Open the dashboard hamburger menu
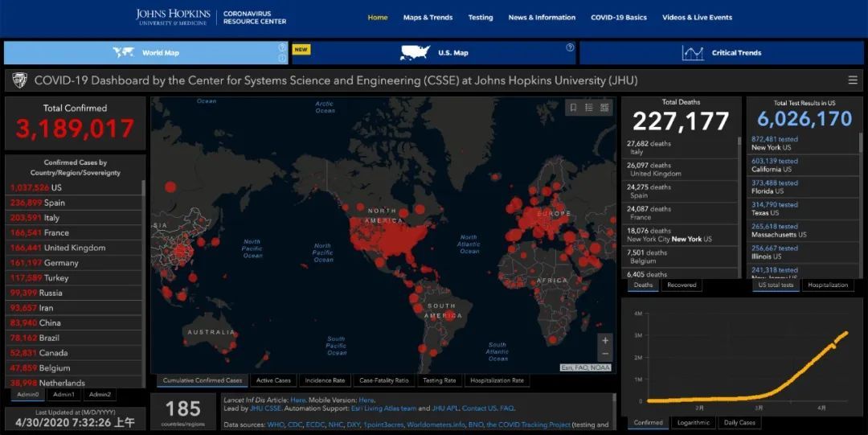Image resolution: width=868 pixels, height=435 pixels. point(852,80)
